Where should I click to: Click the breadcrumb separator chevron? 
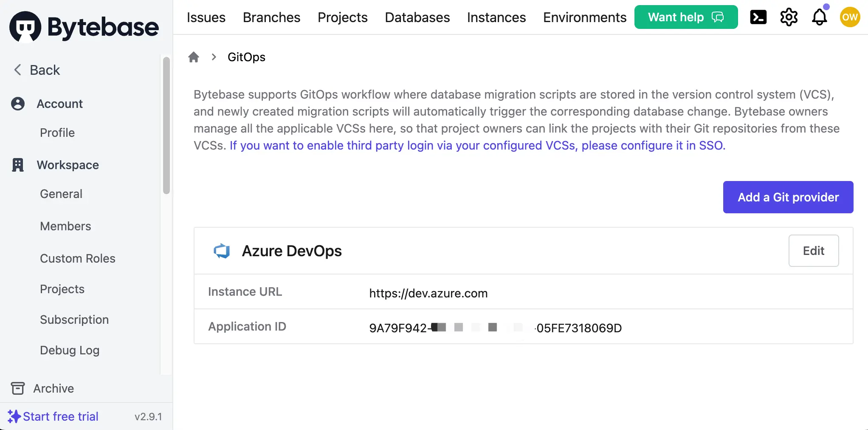214,57
